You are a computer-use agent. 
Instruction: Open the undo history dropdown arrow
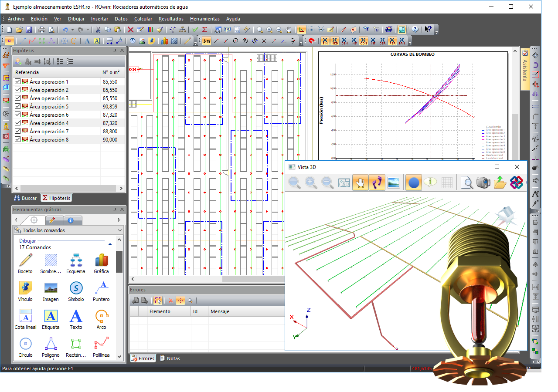(72, 30)
